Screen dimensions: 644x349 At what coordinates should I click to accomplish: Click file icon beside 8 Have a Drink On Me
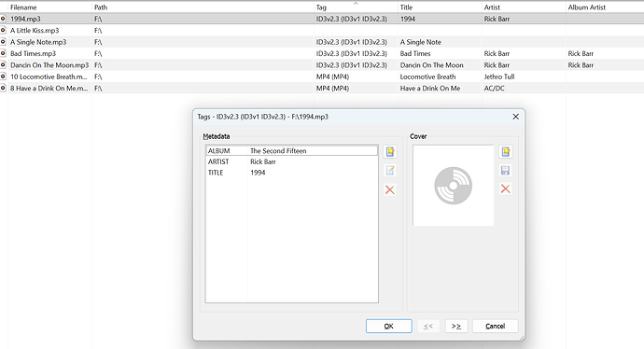3,88
